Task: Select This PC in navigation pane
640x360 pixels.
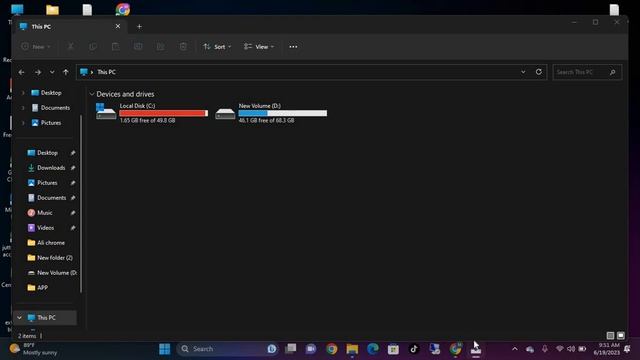Action: pyautogui.click(x=46, y=318)
